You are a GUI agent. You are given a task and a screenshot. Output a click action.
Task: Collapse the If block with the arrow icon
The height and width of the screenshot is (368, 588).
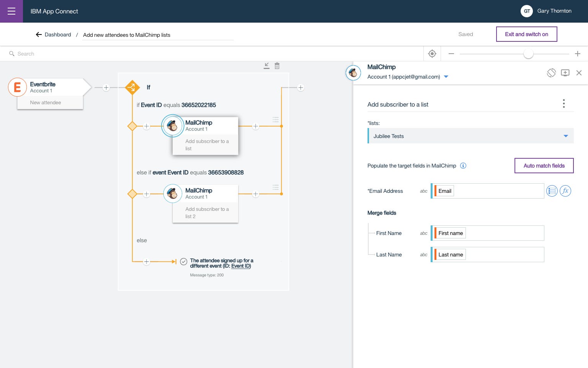(x=267, y=66)
